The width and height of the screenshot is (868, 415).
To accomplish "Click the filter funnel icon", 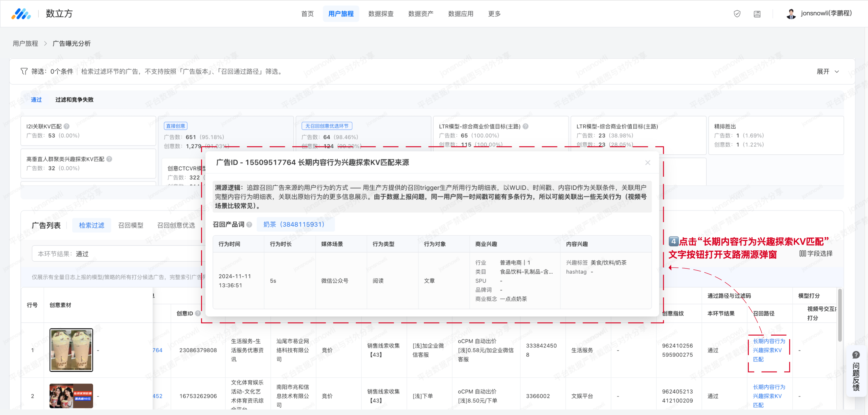I will [24, 71].
